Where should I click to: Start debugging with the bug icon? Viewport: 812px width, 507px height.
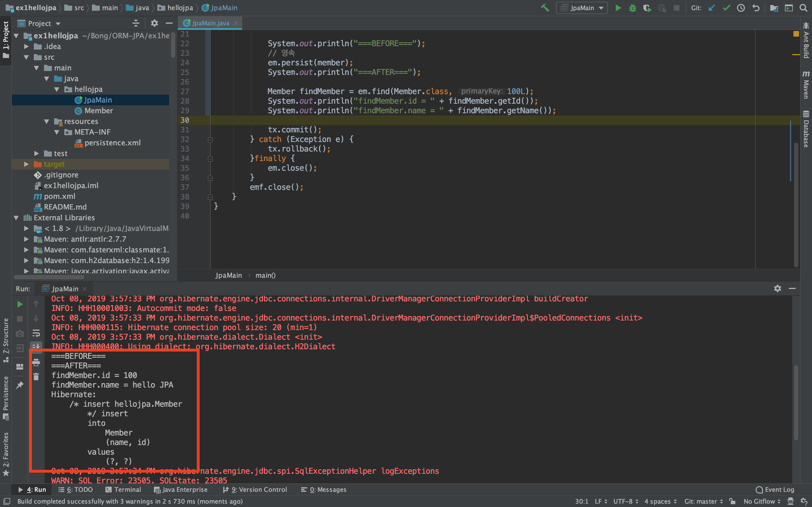coord(632,8)
